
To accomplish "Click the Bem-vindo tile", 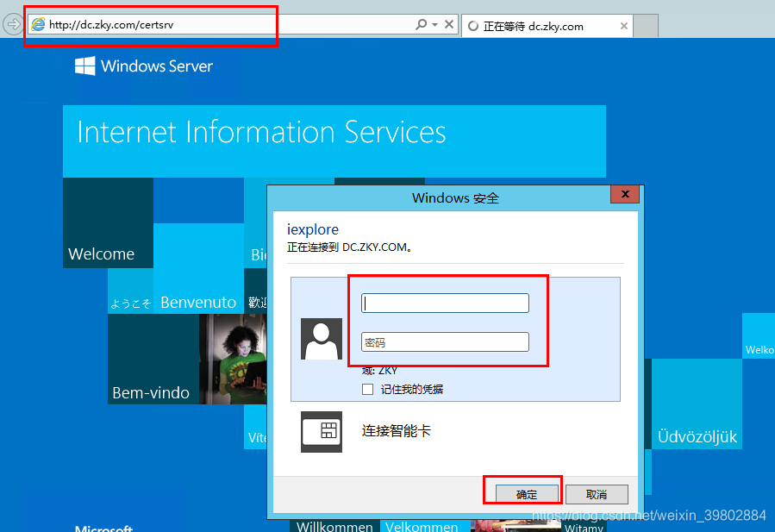I will (x=153, y=359).
